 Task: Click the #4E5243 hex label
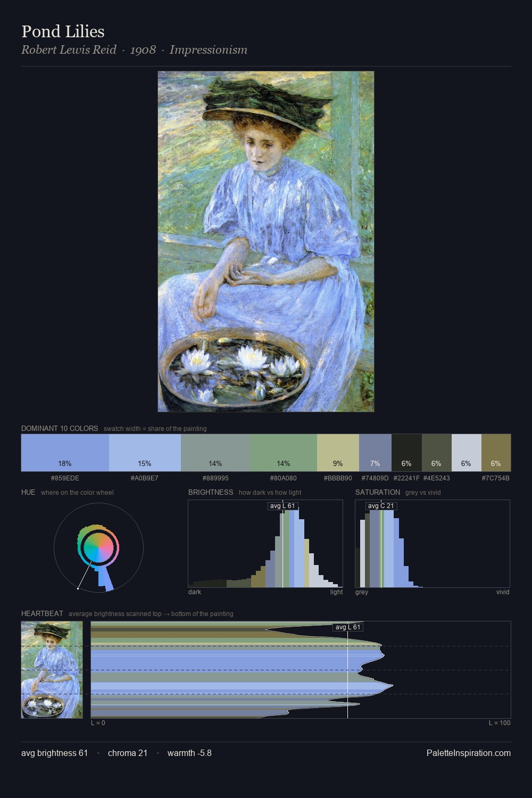[x=436, y=478]
